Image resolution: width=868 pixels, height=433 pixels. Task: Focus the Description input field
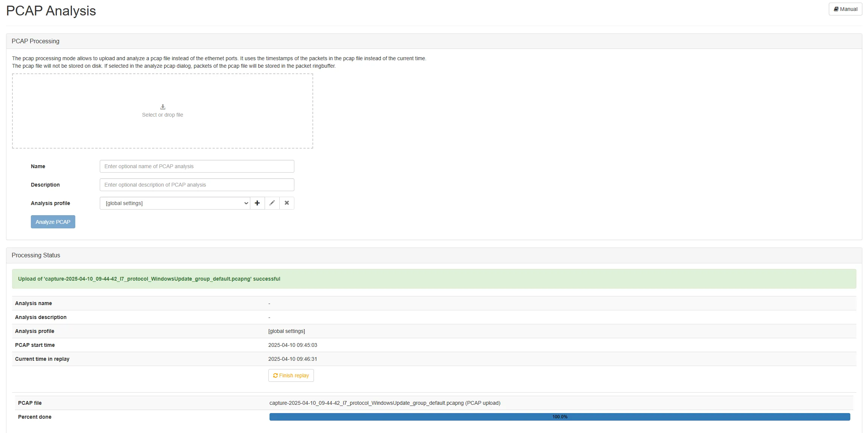(x=196, y=185)
